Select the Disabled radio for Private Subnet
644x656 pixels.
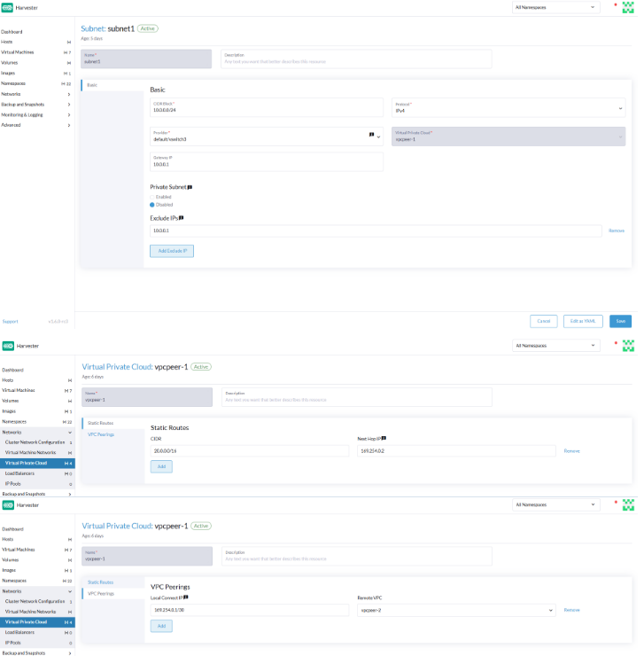coord(152,205)
